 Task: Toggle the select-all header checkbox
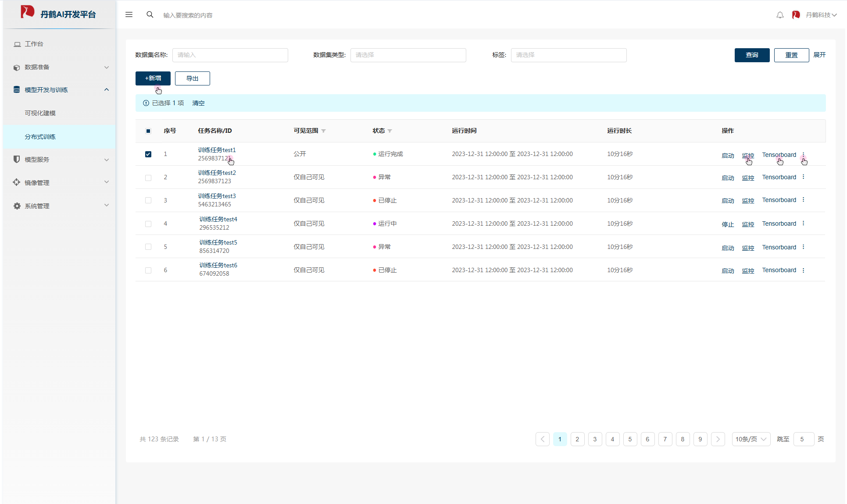pos(148,131)
